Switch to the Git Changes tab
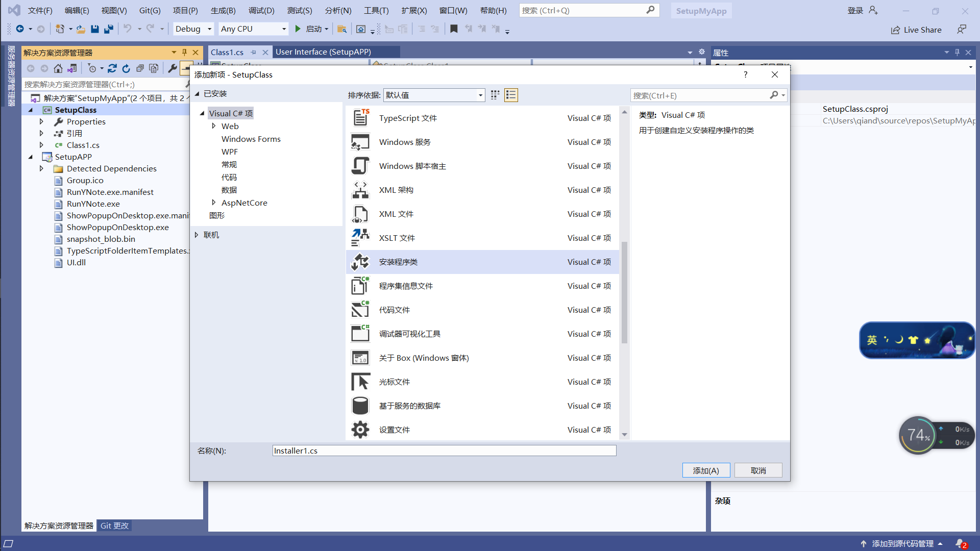The width and height of the screenshot is (980, 551). click(114, 525)
